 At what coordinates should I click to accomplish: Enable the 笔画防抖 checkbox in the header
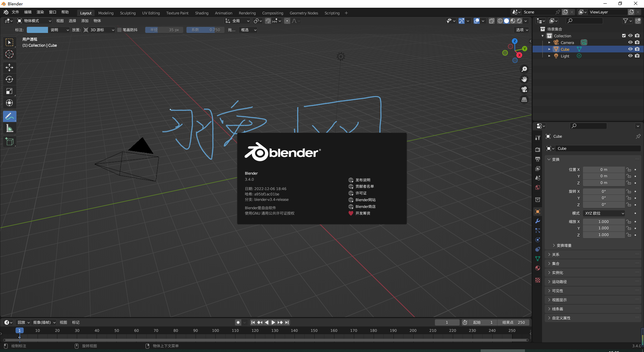tap(119, 30)
